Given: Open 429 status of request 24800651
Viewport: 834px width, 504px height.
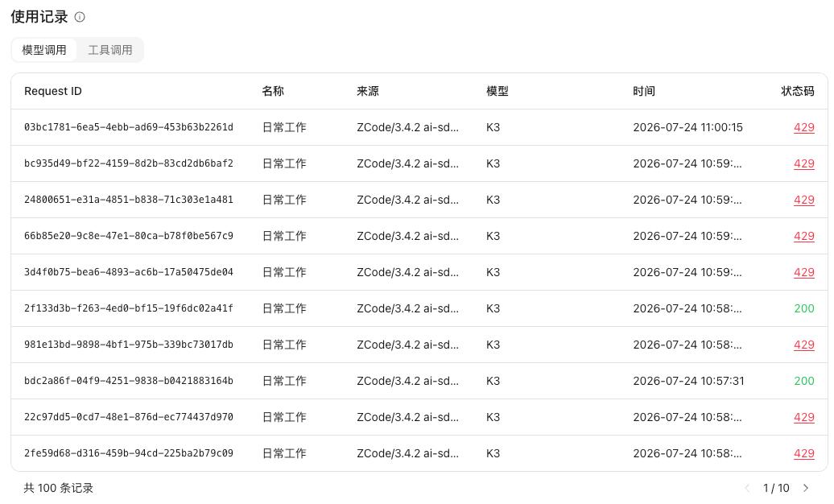Looking at the screenshot, I should click(x=803, y=200).
